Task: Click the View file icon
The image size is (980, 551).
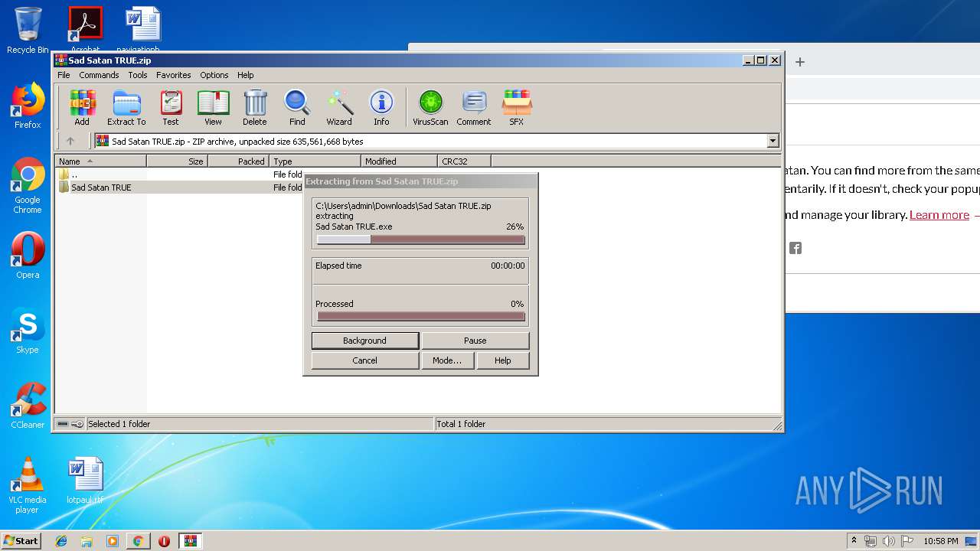Action: [213, 107]
